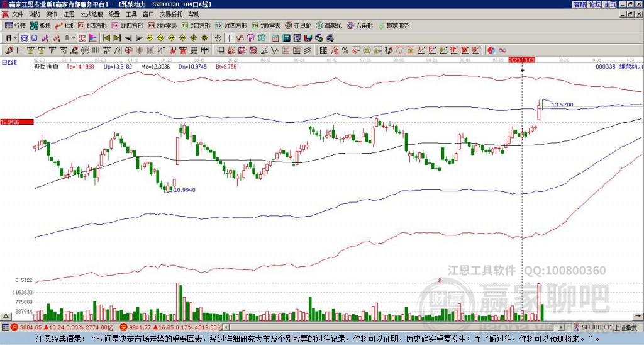Open the 公式选股 menu
644x345 pixels.
(92, 14)
